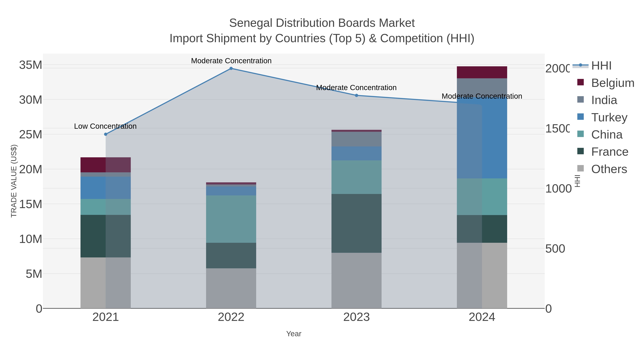Select the 2023 China bar segment
The width and height of the screenshot is (644, 362).
pos(357,177)
